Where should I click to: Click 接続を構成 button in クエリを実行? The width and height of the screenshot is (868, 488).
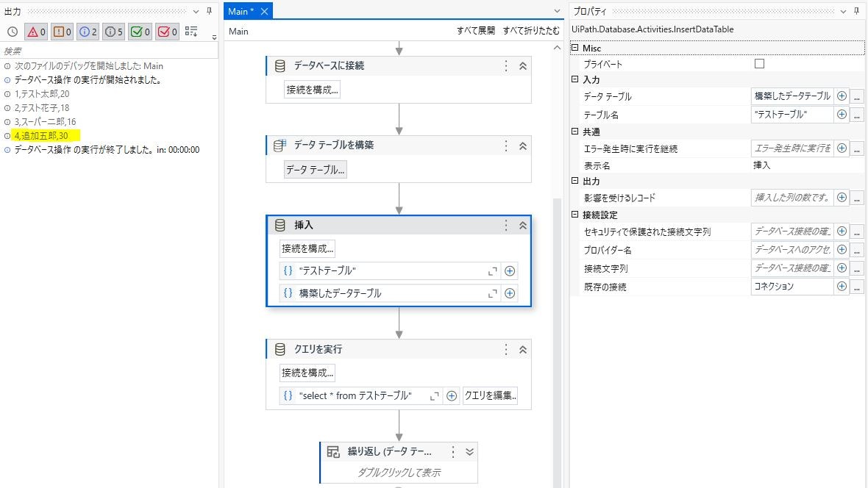click(x=307, y=373)
